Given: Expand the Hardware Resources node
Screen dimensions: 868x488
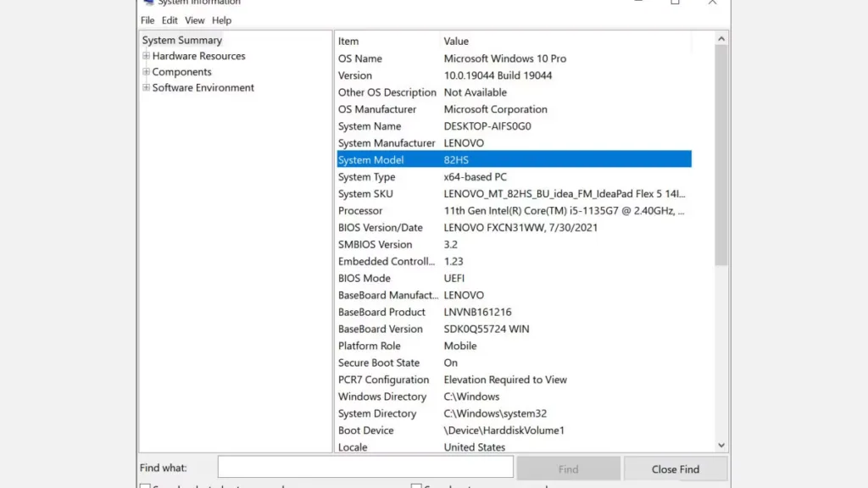Looking at the screenshot, I should (x=146, y=55).
